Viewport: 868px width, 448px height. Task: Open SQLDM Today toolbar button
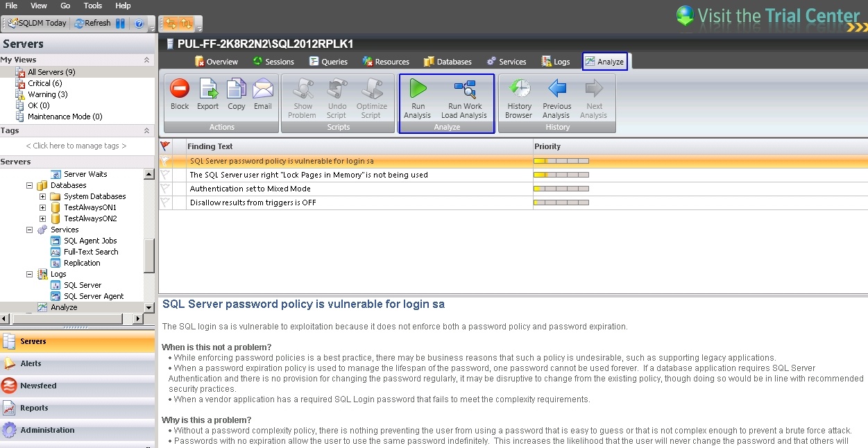(37, 23)
